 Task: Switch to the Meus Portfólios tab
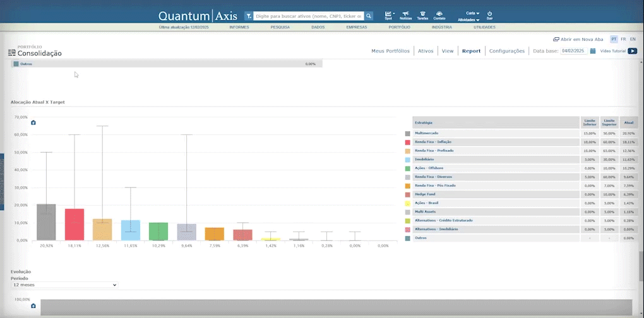[390, 51]
